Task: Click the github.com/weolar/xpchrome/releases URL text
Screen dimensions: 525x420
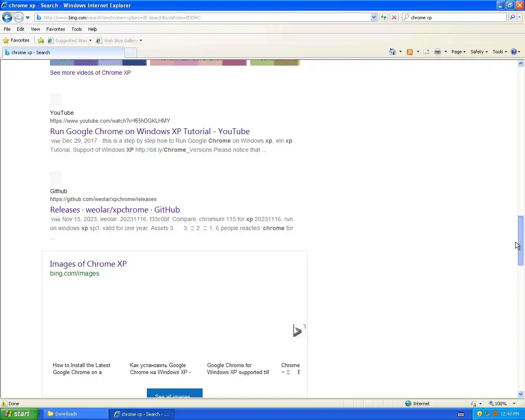Action: tap(103, 199)
